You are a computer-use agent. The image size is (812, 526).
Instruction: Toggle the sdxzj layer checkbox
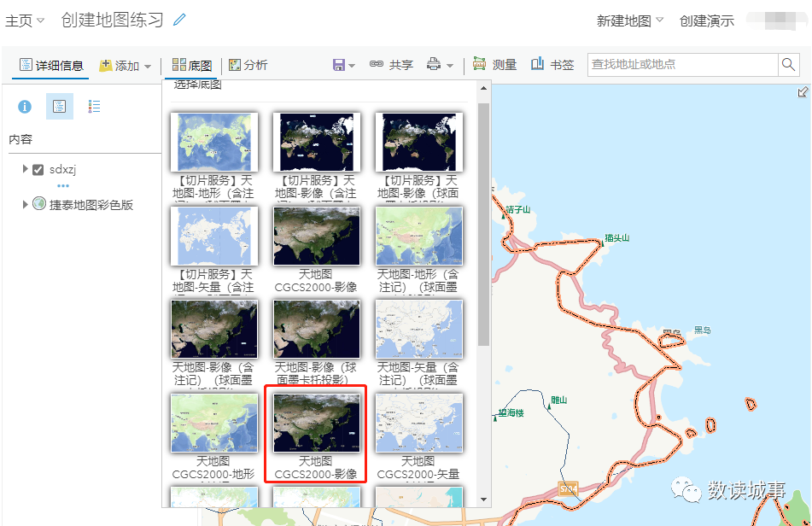pos(38,170)
